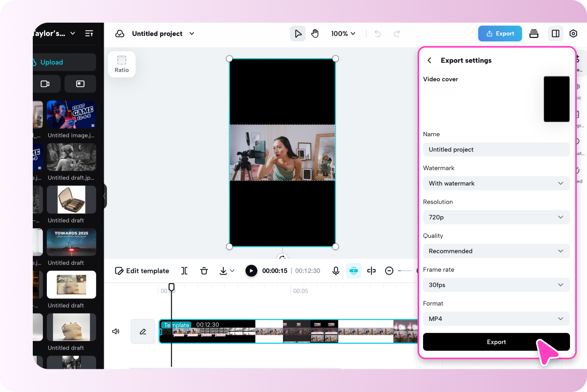The width and height of the screenshot is (587, 392).
Task: Click the cloud sync icon near project name
Action: [x=119, y=34]
